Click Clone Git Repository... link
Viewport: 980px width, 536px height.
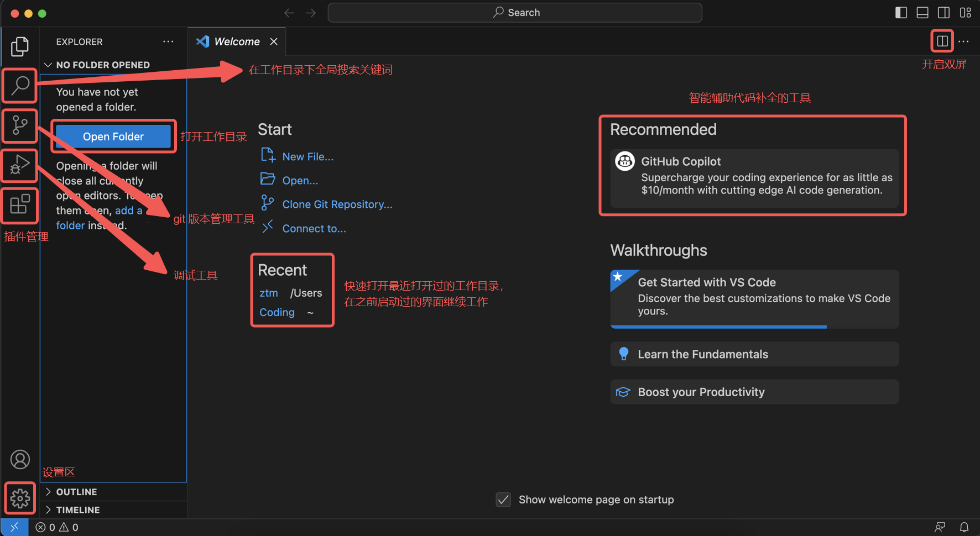337,204
